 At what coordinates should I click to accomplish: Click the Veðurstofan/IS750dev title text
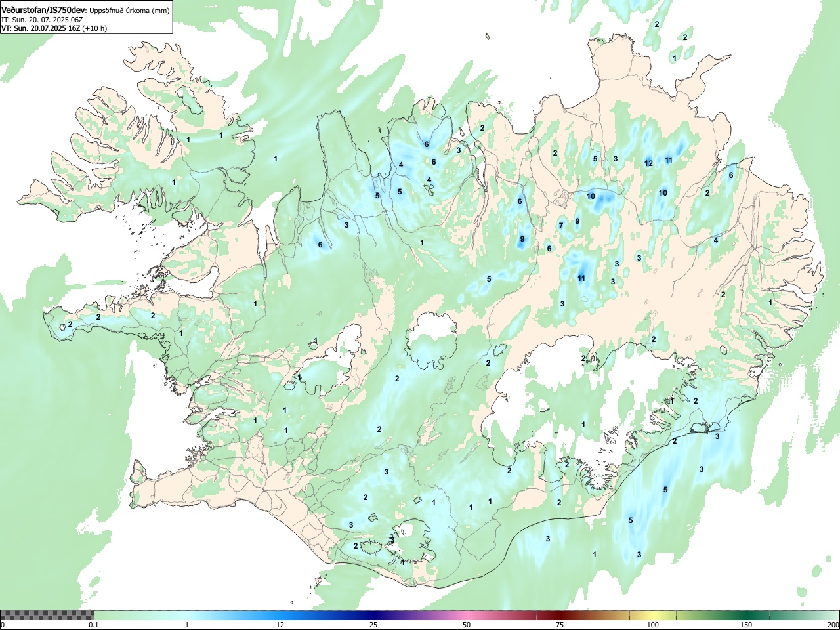[43, 10]
